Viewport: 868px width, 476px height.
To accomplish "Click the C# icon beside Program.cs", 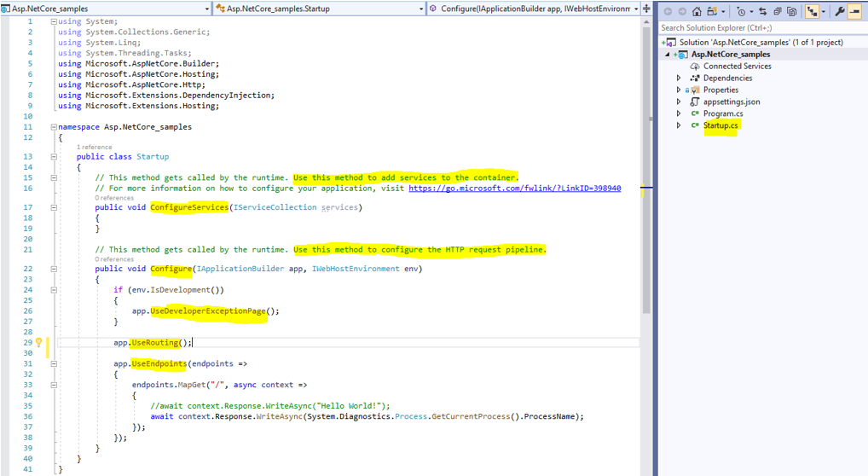I will tap(695, 113).
